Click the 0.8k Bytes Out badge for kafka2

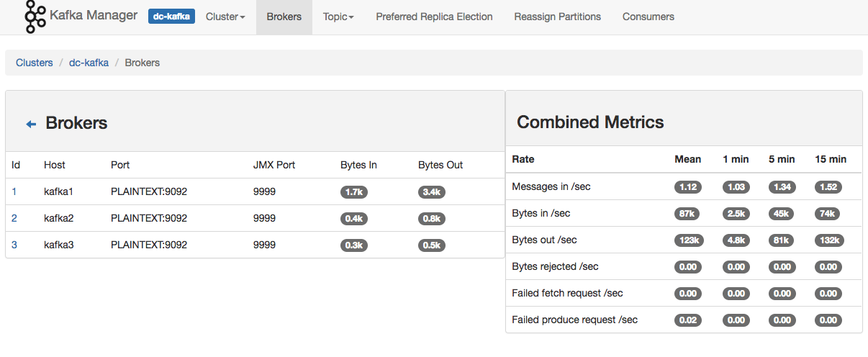tap(432, 219)
